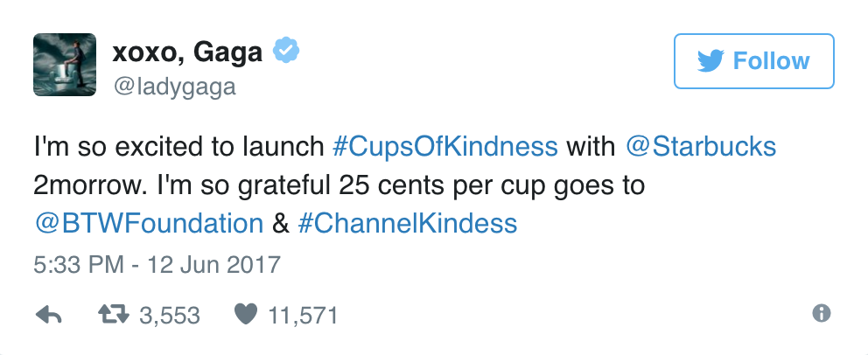Click the Twitter bird in Follow button

[x=710, y=61]
